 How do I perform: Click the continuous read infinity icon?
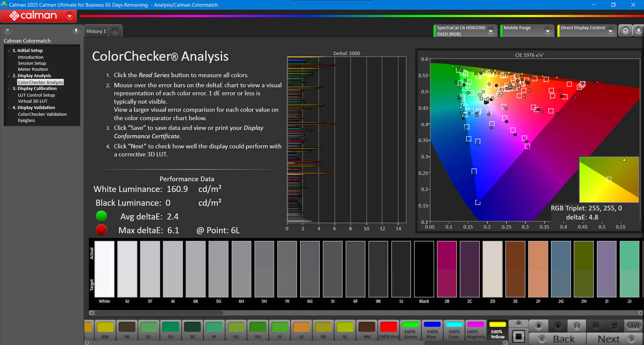[595, 326]
